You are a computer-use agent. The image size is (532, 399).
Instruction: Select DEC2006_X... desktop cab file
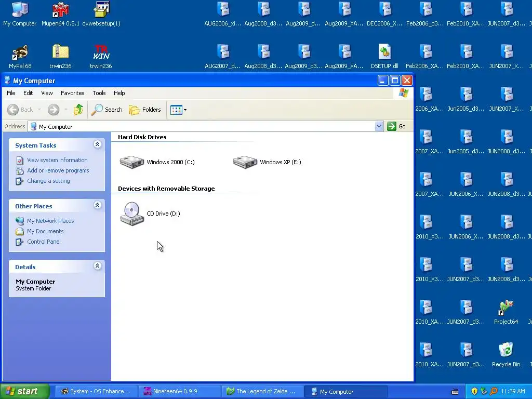[x=384, y=14]
